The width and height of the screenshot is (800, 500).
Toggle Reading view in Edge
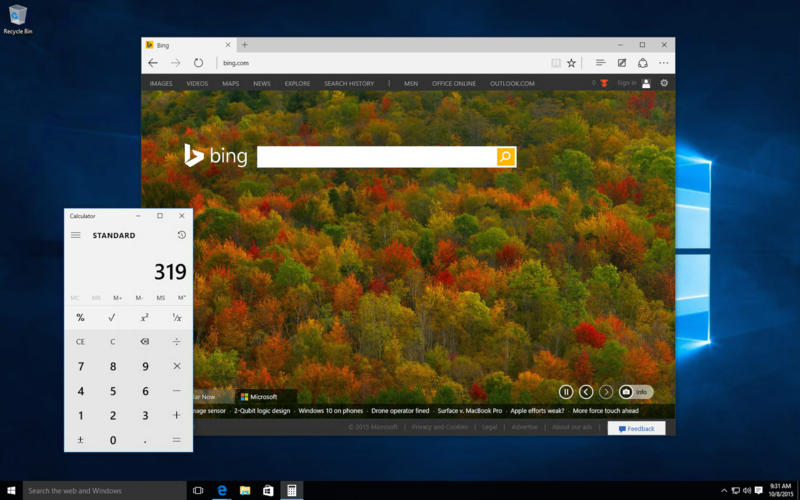[556, 62]
